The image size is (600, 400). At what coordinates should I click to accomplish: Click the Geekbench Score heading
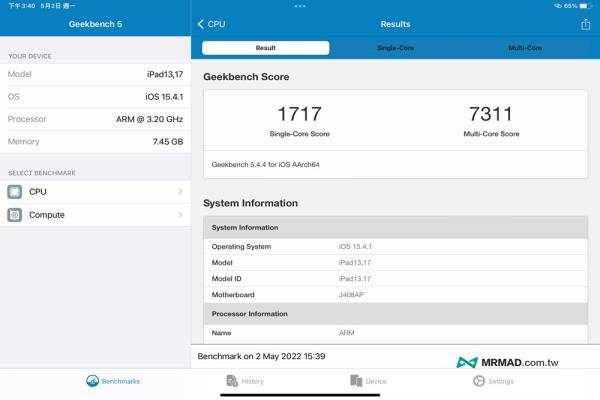246,77
